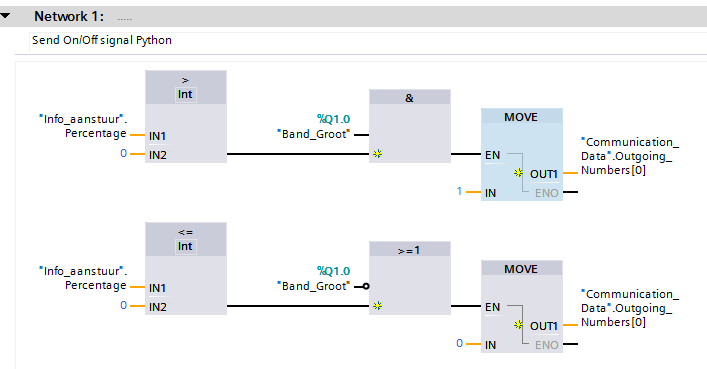Click the yellow star at lower MOVE OUT1
This screenshot has height=369, width=707.
[x=519, y=325]
